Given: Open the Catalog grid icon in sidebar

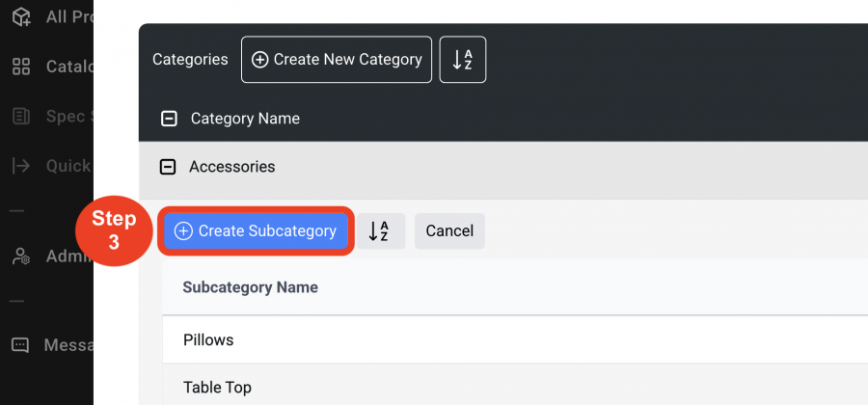Looking at the screenshot, I should point(20,67).
